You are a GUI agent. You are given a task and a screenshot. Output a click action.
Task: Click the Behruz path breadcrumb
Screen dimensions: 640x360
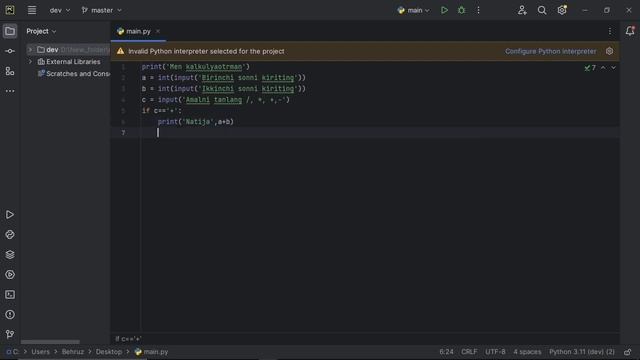[73, 352]
